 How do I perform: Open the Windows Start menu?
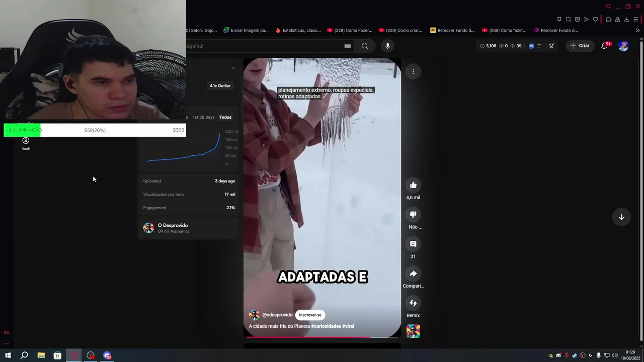8,355
